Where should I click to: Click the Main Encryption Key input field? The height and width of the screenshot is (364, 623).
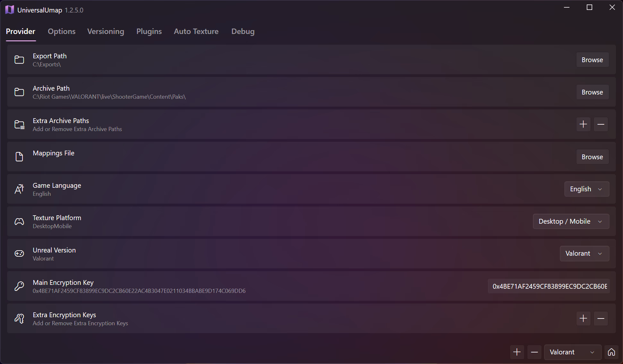549,286
